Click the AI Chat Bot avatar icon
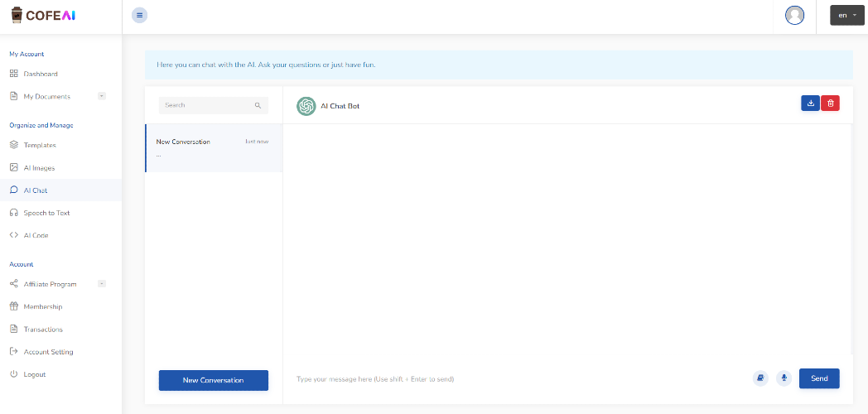The height and width of the screenshot is (414, 868). pos(306,106)
